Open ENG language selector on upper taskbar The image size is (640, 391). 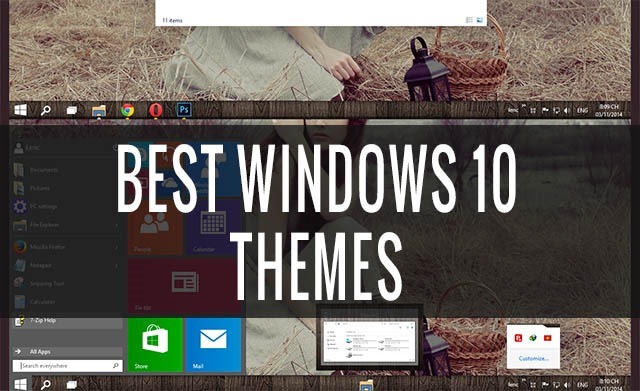pos(582,110)
